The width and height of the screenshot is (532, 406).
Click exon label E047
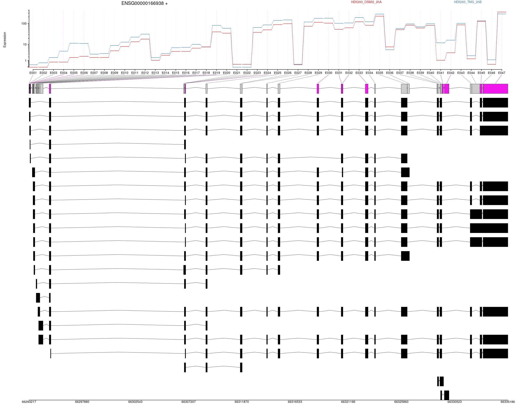tap(502, 73)
